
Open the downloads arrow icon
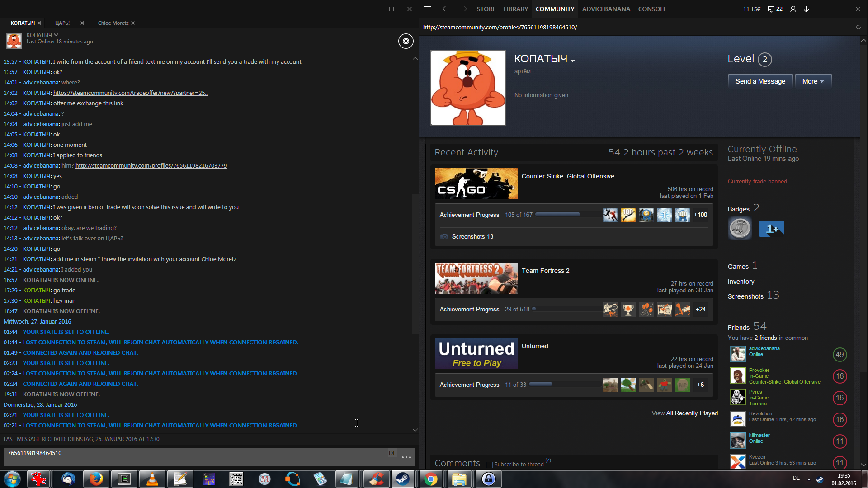tap(806, 9)
